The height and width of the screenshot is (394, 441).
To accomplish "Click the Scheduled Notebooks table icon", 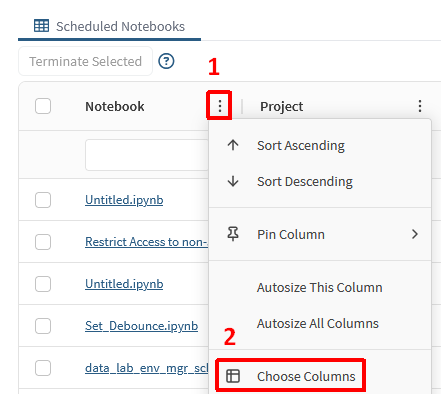I will [x=41, y=26].
